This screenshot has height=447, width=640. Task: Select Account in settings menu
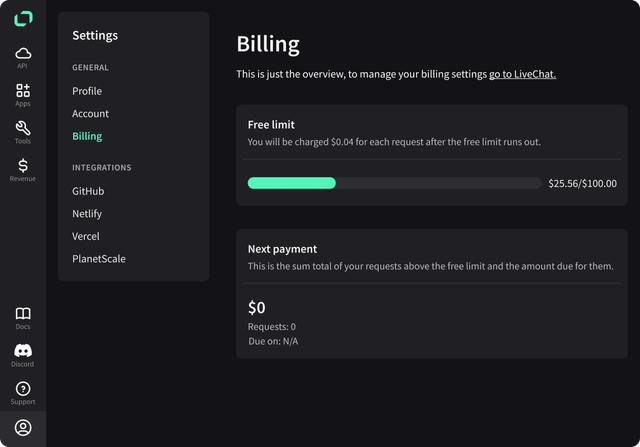point(90,113)
